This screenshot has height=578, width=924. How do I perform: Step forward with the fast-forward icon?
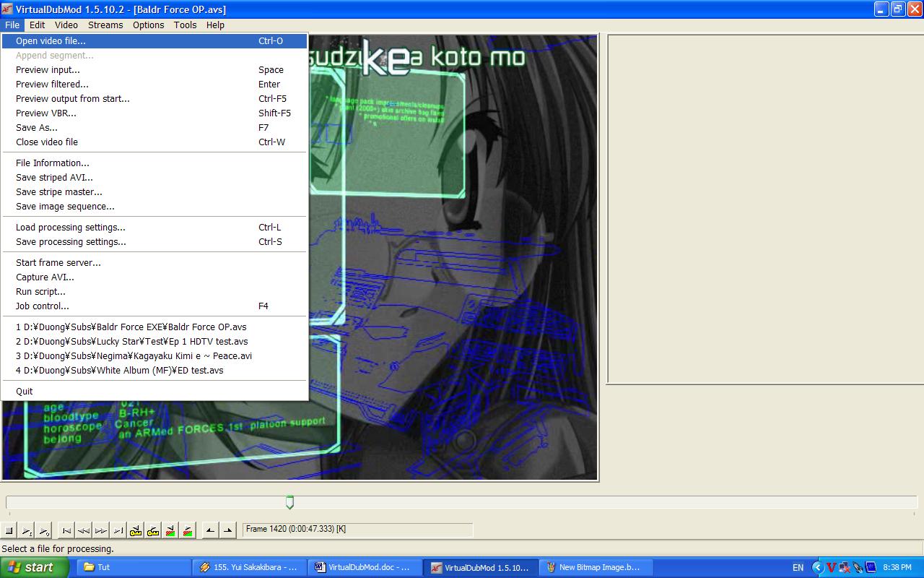(101, 530)
